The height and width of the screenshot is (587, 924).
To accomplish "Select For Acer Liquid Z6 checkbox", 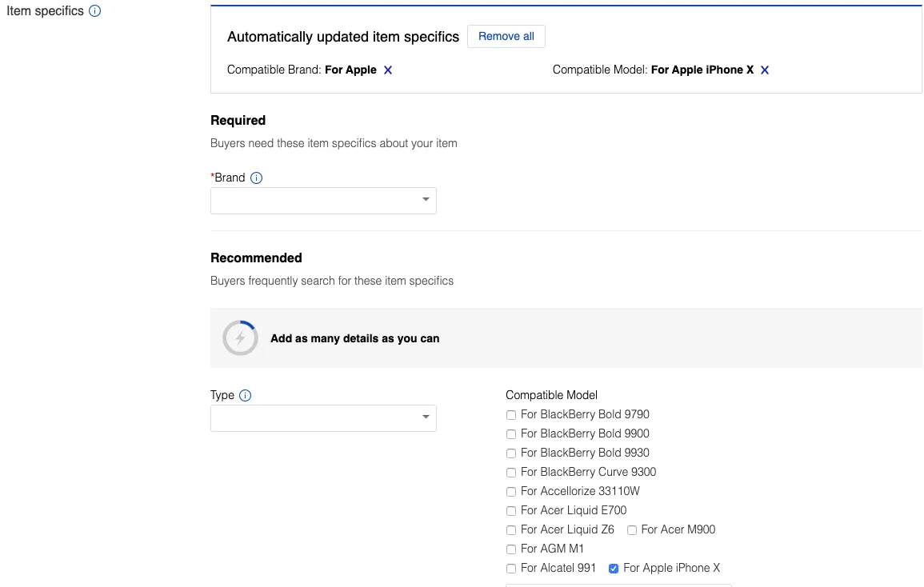I will (511, 530).
